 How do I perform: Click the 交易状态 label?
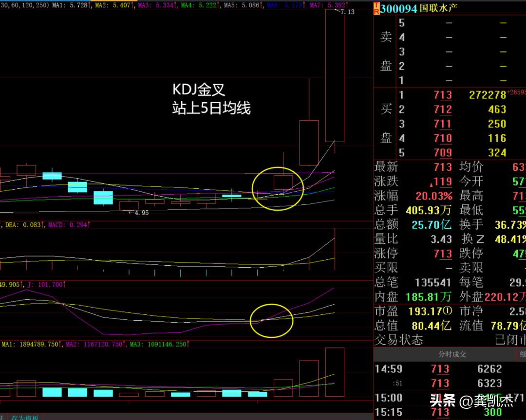[398, 340]
